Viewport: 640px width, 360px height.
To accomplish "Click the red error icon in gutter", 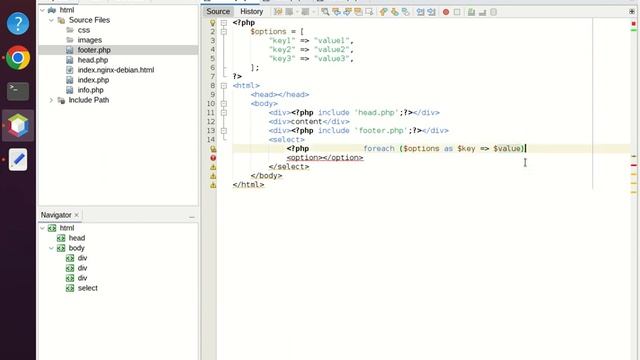I will point(213,158).
